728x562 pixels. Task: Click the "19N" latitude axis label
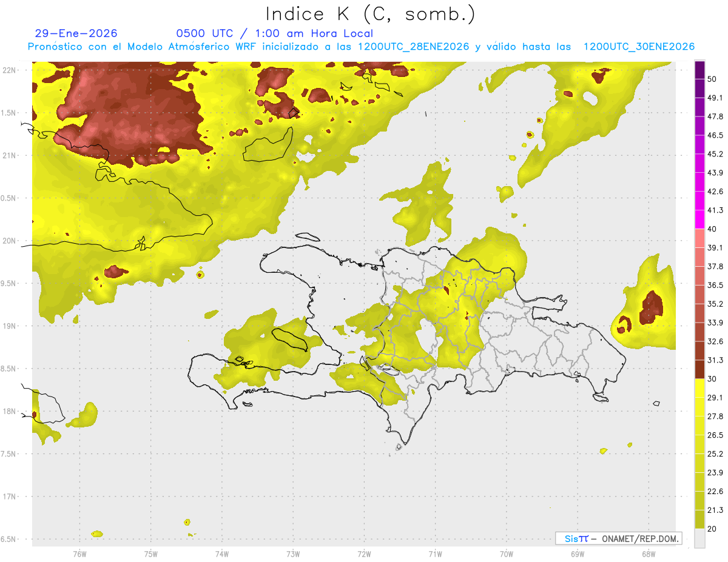(x=9, y=326)
